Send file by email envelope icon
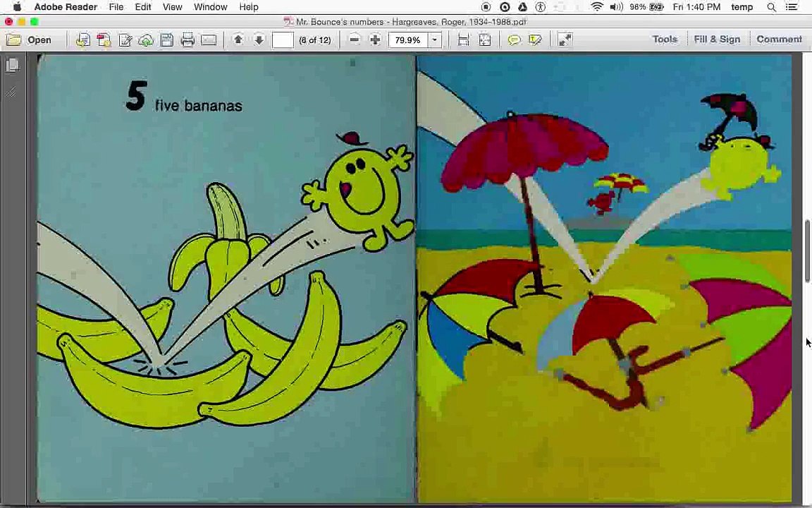This screenshot has height=508, width=812. pos(209,40)
